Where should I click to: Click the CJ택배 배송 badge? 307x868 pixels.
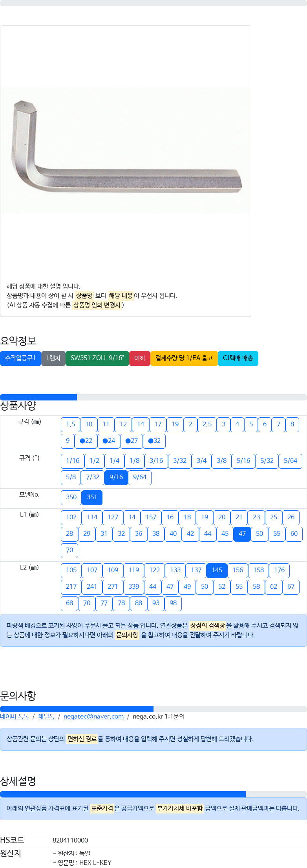(238, 358)
